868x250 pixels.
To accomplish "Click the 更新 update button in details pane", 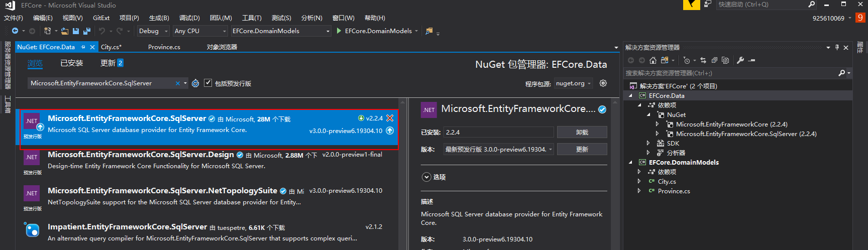I will (x=582, y=150).
